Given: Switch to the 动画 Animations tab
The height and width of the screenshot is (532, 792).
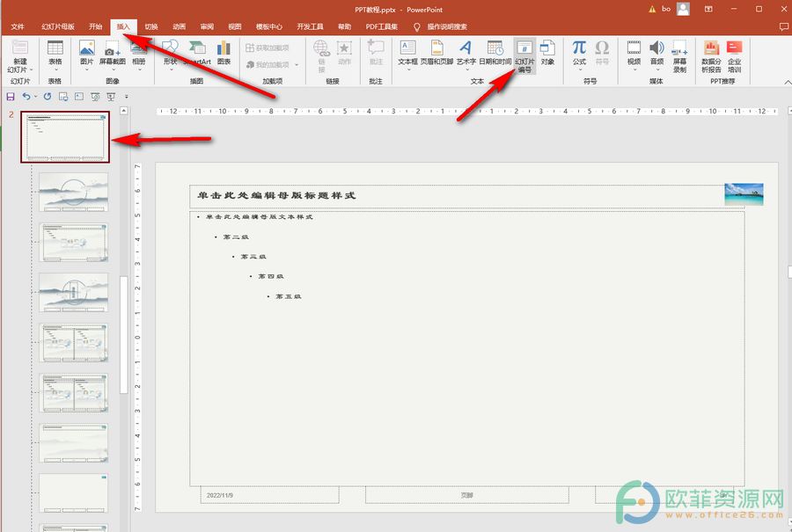Looking at the screenshot, I should point(179,26).
